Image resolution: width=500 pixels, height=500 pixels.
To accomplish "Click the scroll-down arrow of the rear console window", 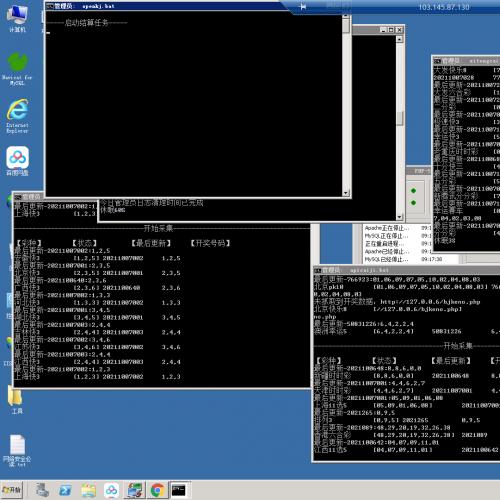I will coord(400,217).
